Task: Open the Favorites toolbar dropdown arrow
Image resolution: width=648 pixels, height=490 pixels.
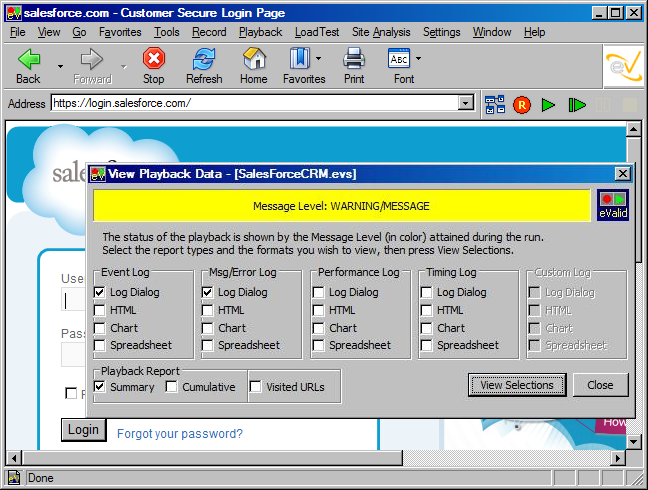Action: 318,59
